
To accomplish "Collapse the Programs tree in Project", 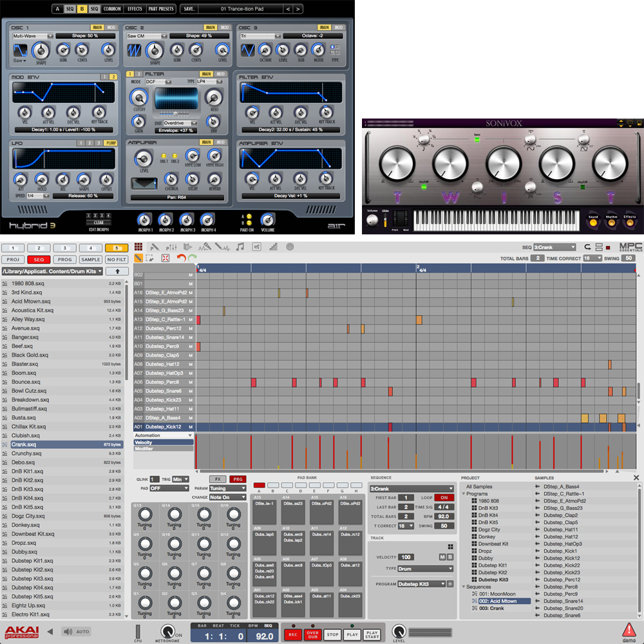I will point(464,494).
